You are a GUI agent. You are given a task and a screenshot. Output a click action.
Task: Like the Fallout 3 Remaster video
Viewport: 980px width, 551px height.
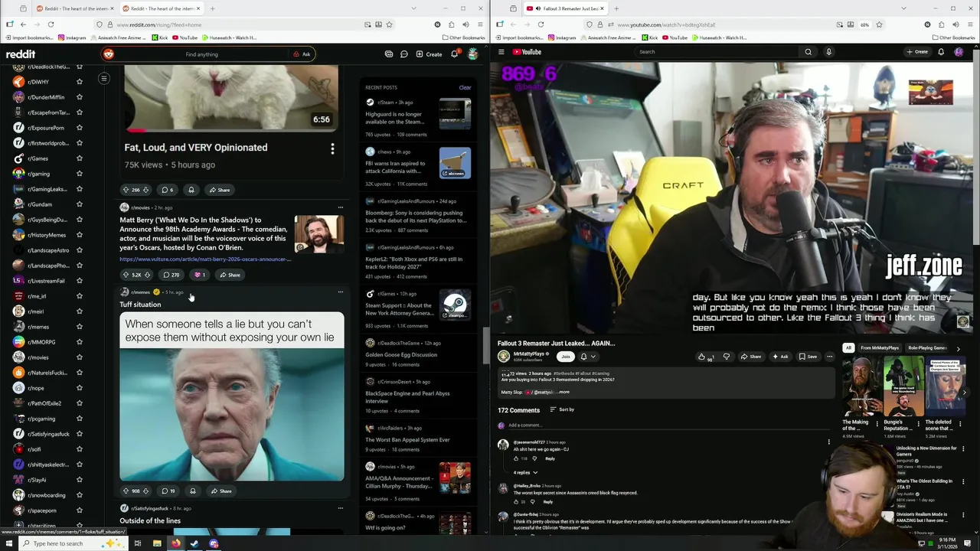704,357
